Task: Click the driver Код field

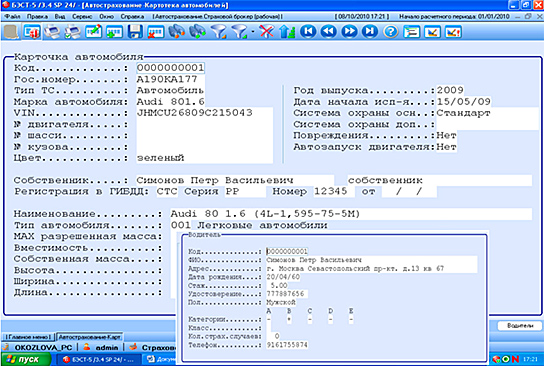Action: (287, 251)
